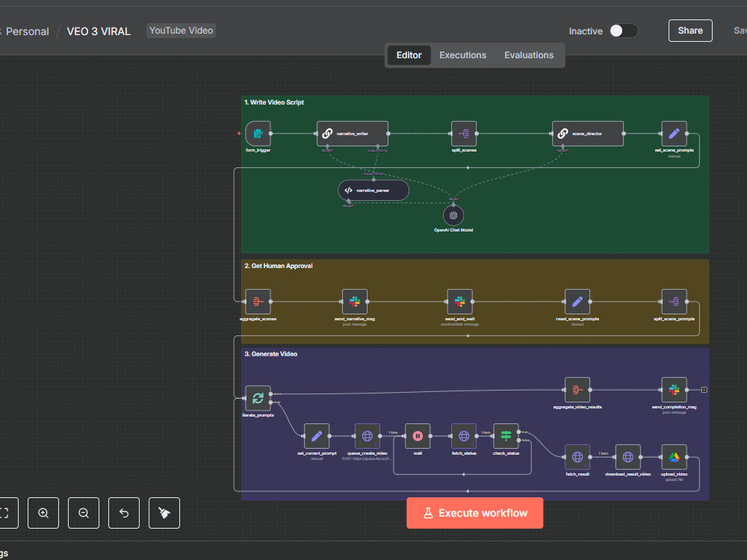Screen dimensions: 747x560
Task: Open the wait node
Action: (x=418, y=436)
